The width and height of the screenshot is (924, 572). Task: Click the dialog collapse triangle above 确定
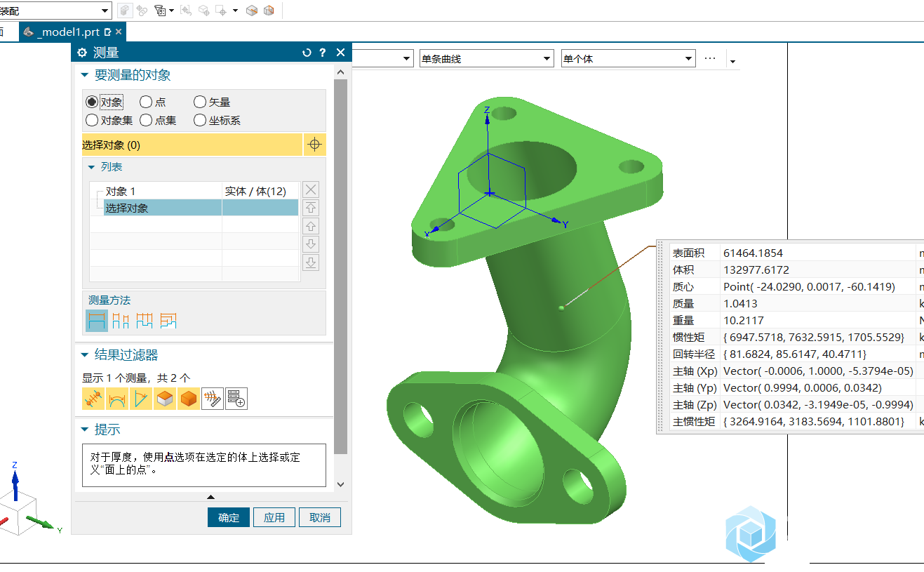(211, 497)
